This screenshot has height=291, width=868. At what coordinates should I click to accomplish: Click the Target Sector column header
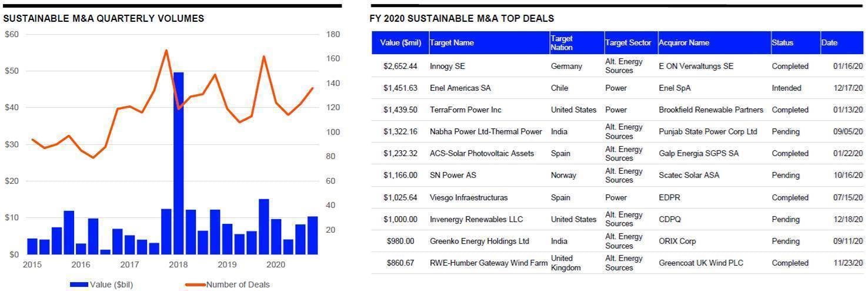point(628,43)
